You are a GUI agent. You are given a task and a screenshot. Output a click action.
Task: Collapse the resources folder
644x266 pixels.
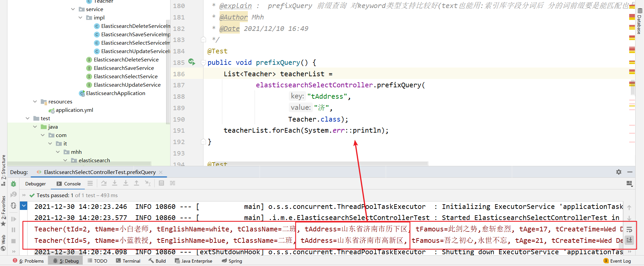click(x=35, y=101)
